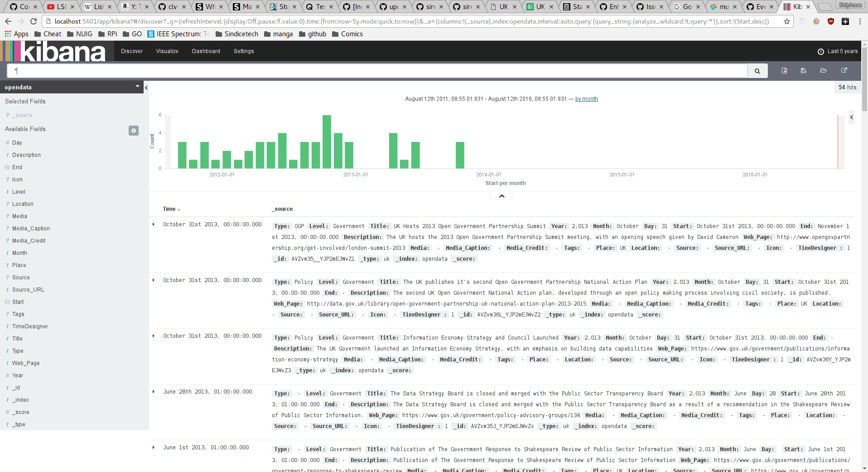Select the Title field in sidebar

coord(17,339)
